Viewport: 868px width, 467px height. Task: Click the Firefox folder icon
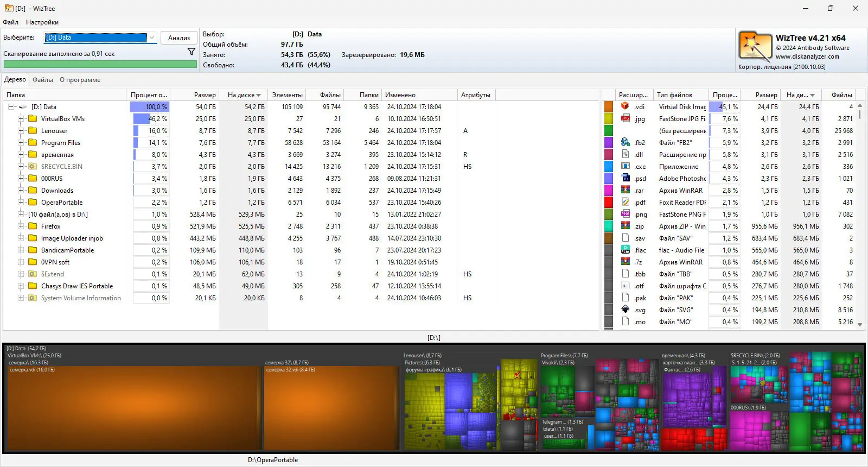(33, 226)
